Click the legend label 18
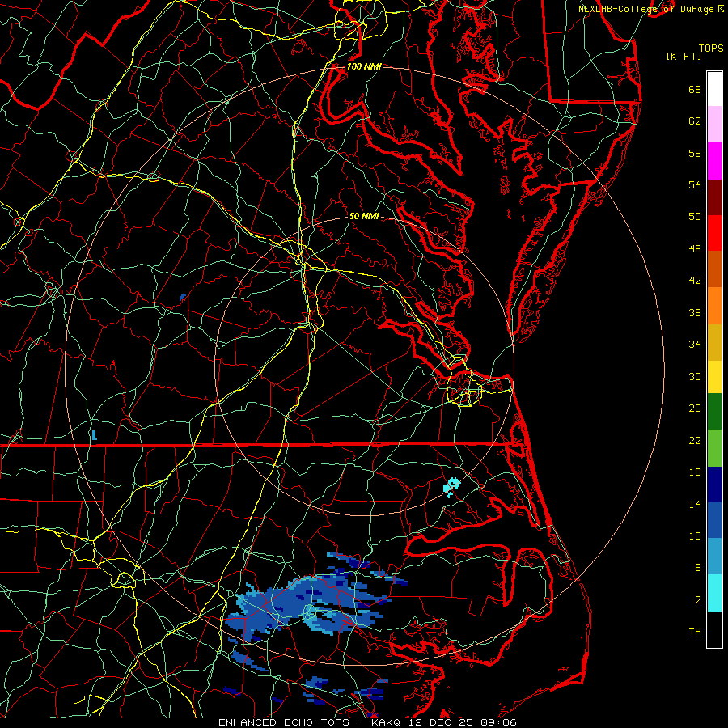 (695, 472)
